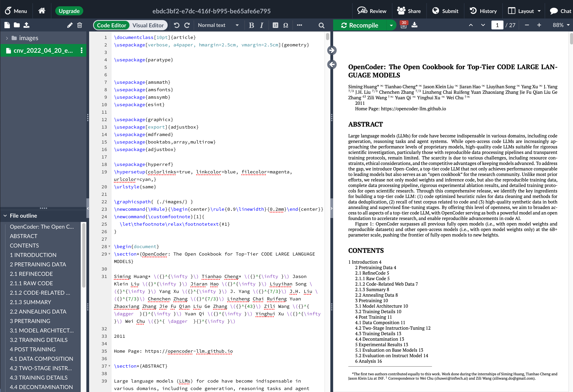Click line 1 documentclass in editor
This screenshot has height=392, width=573.
[x=155, y=37]
